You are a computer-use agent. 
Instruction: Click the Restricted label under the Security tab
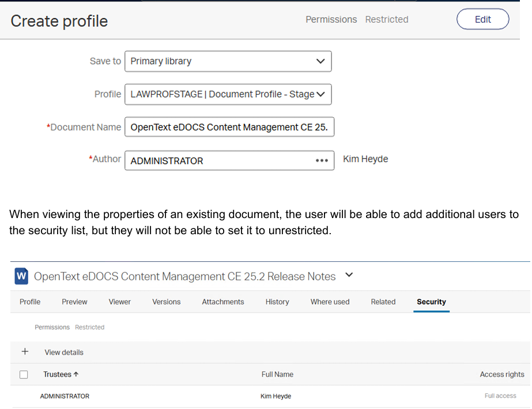pos(89,327)
